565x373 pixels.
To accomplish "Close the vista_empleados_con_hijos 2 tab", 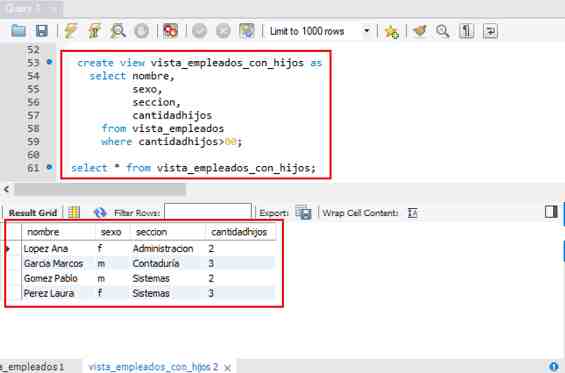I will click(227, 368).
